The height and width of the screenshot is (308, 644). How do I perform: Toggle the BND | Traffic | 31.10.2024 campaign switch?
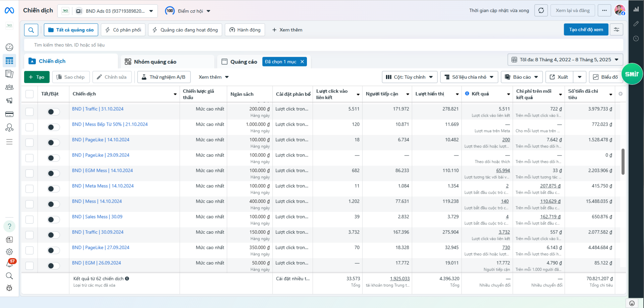pos(53,112)
